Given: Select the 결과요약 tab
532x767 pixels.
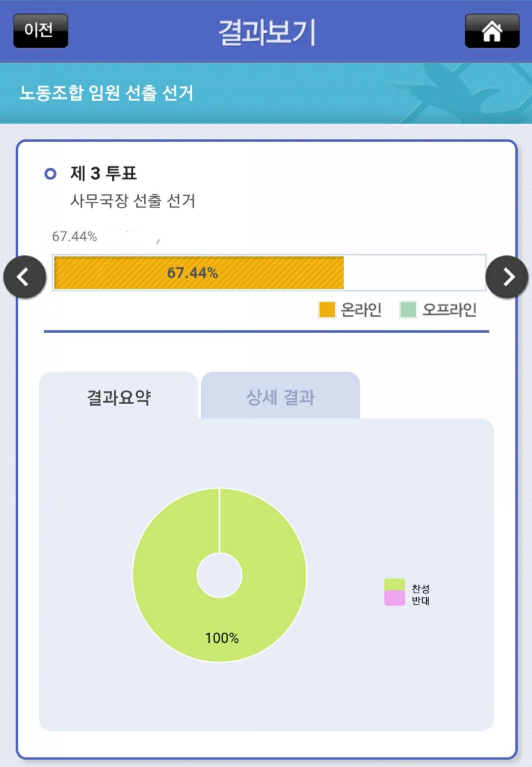Looking at the screenshot, I should pyautogui.click(x=118, y=397).
